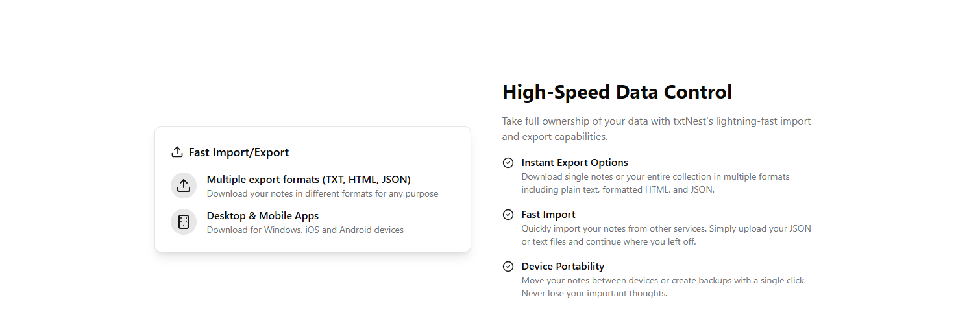The width and height of the screenshot is (980, 334).
Task: Click the High-Speed Data Control heading
Action: [x=617, y=92]
